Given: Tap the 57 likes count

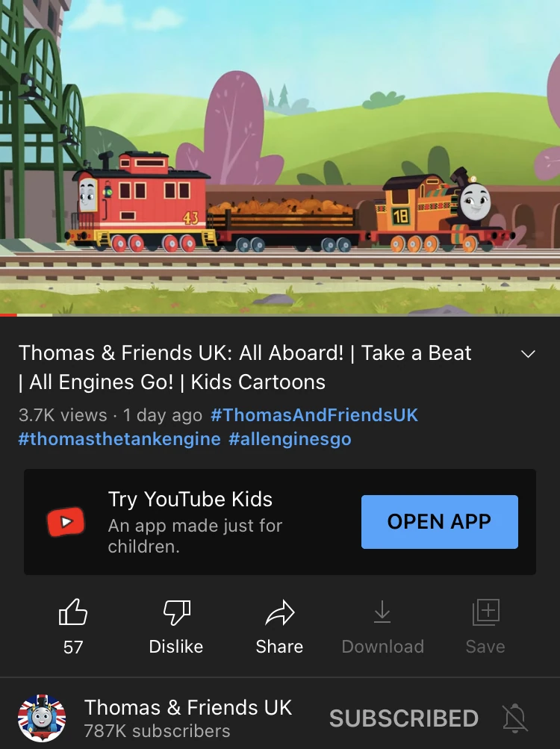Looking at the screenshot, I should [x=73, y=647].
